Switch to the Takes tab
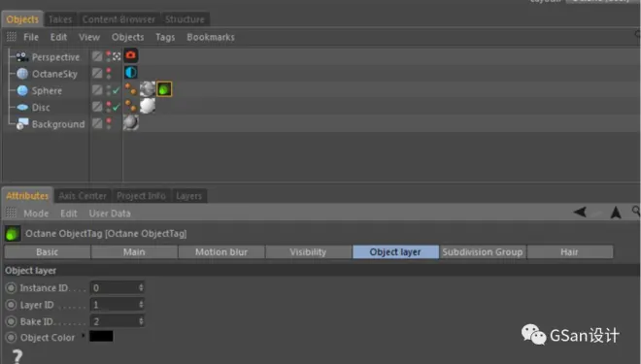The width and height of the screenshot is (641, 364). [60, 19]
